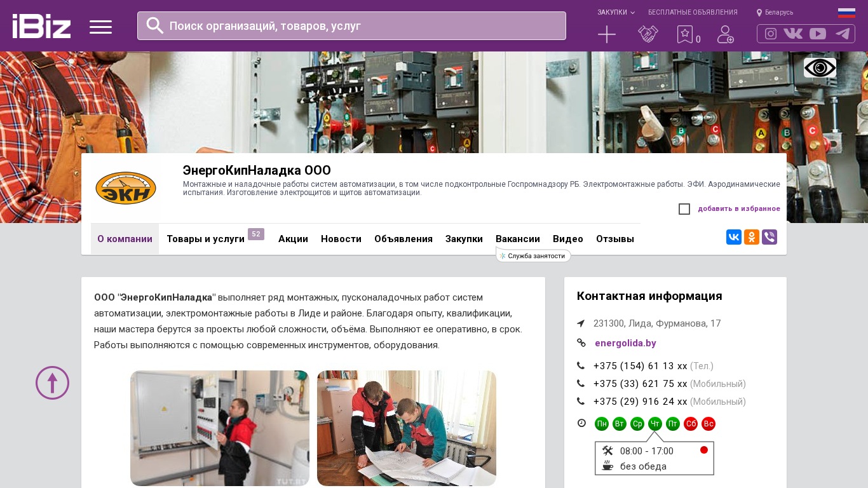Reveal phone number +375 (29) 916 24 xx
The width and height of the screenshot is (868, 488).
pos(641,402)
